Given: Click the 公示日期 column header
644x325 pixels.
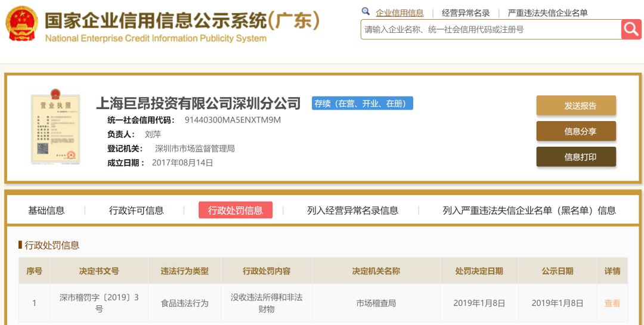Looking at the screenshot, I should pyautogui.click(x=558, y=271).
